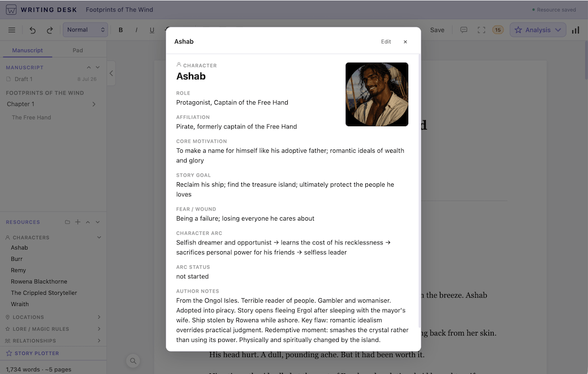588x374 pixels.
Task: Click the Locations pin icon
Action: point(7,317)
